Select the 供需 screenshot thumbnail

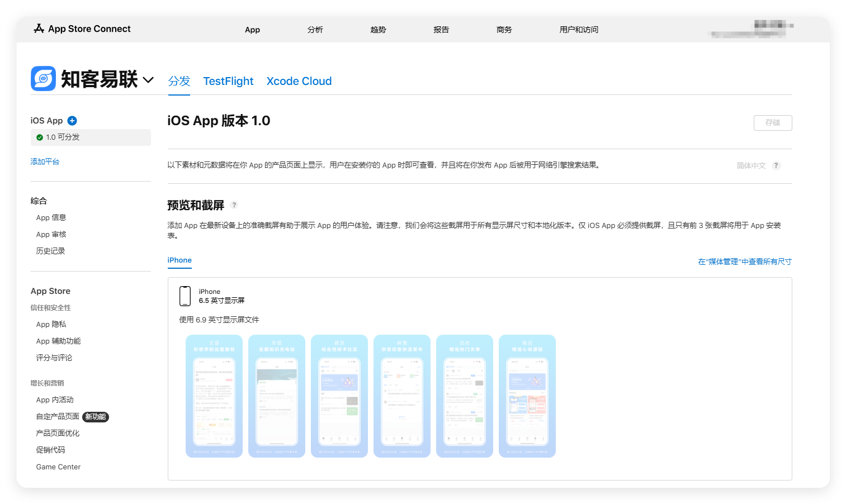(x=402, y=396)
